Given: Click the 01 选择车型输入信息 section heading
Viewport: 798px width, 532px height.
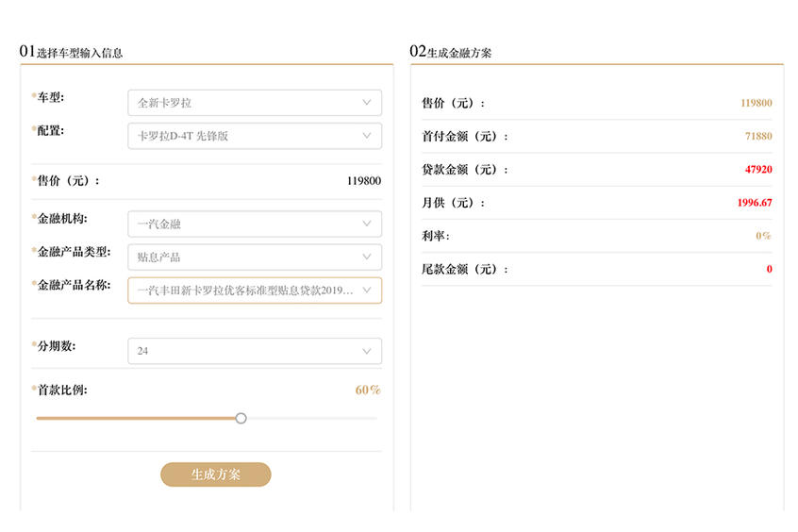Looking at the screenshot, I should (72, 52).
